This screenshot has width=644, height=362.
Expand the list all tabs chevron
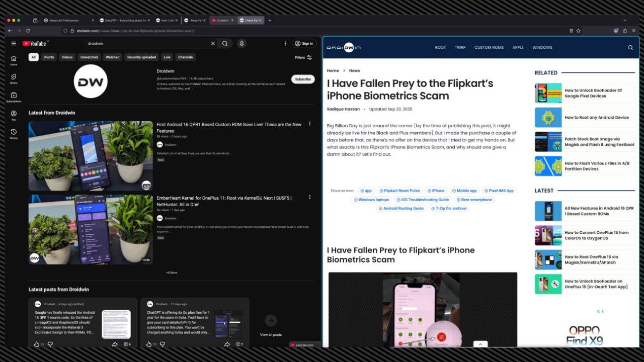point(625,21)
